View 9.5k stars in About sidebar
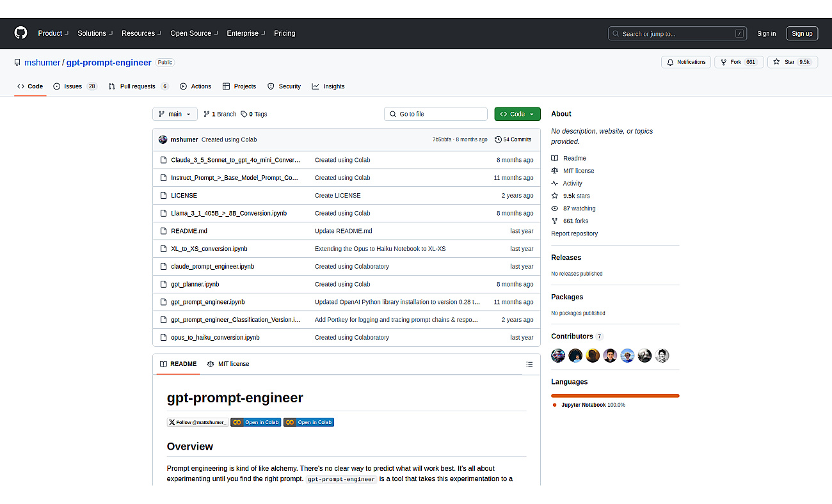832x504 pixels. click(571, 196)
